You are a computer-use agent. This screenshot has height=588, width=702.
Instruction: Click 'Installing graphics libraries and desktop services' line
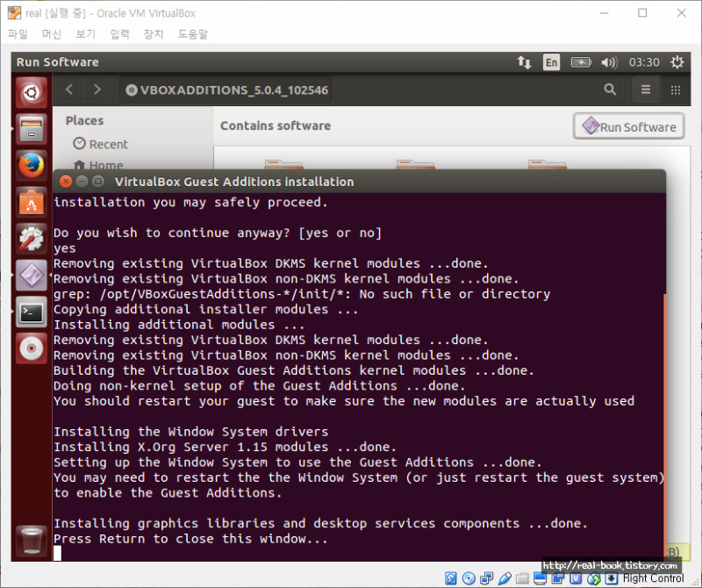coord(320,524)
